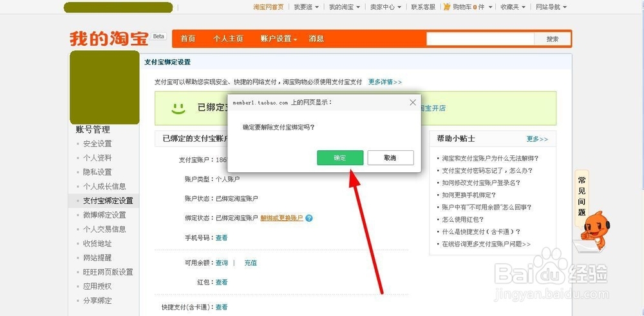Click the 充值 link

point(251,262)
